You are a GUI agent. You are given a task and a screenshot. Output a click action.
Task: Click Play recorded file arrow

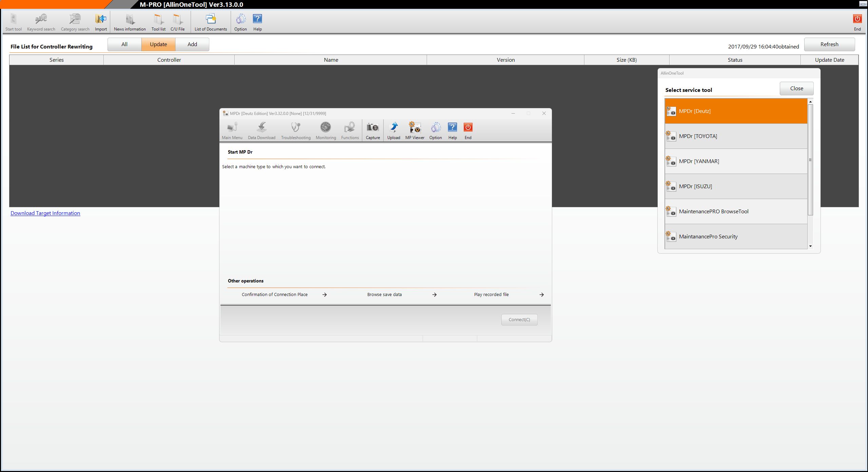pos(541,295)
